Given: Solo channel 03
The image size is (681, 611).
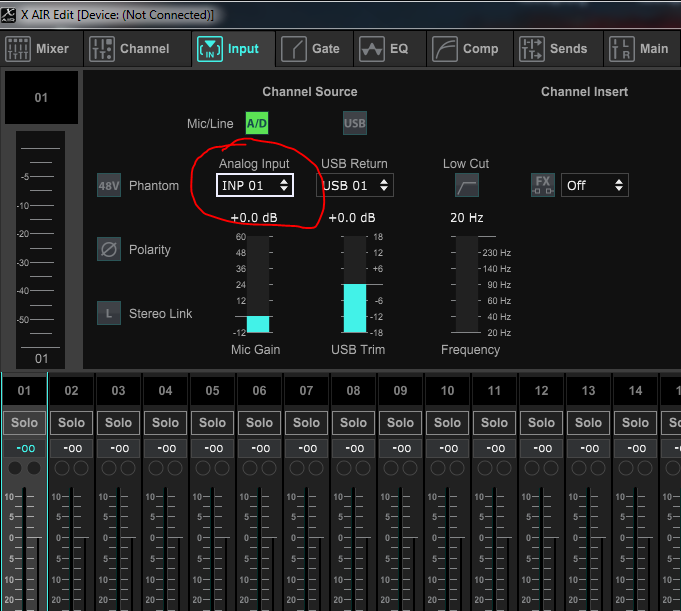Looking at the screenshot, I should point(118,423).
